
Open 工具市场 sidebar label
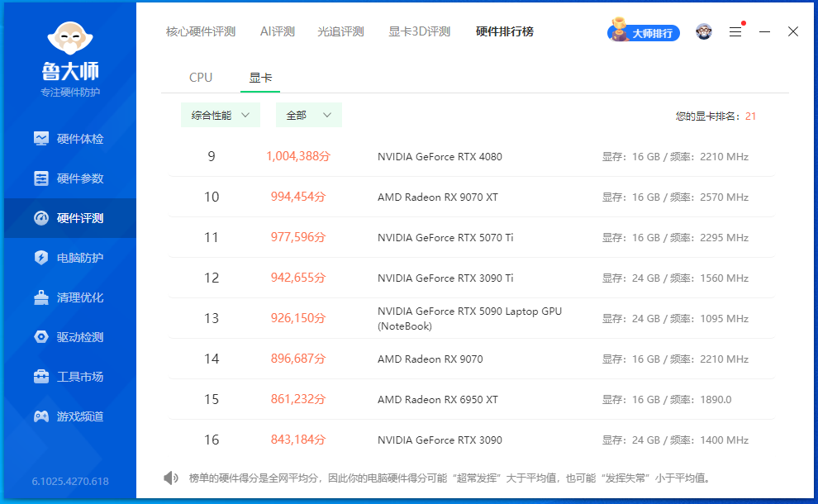pyautogui.click(x=80, y=377)
